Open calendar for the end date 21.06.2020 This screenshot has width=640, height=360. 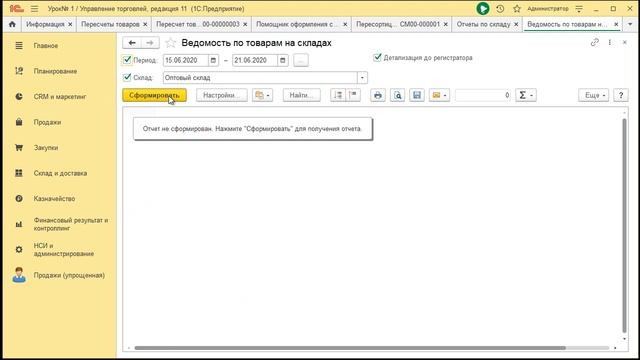[x=283, y=60]
